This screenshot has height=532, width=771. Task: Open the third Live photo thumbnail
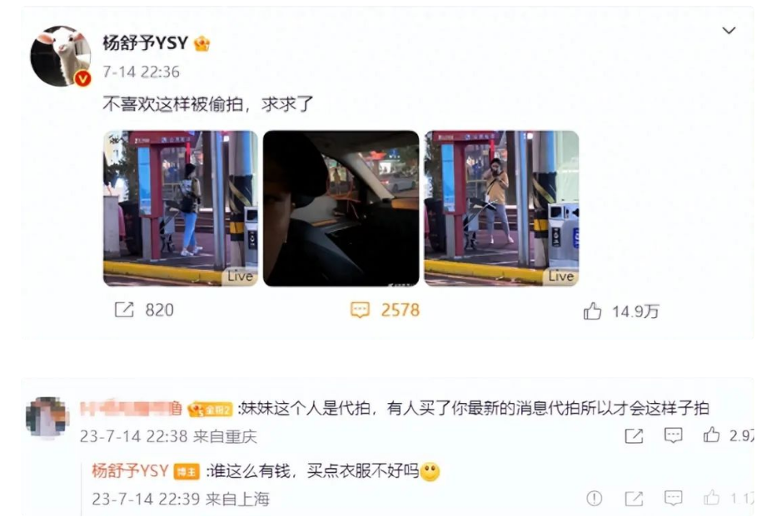(501, 208)
